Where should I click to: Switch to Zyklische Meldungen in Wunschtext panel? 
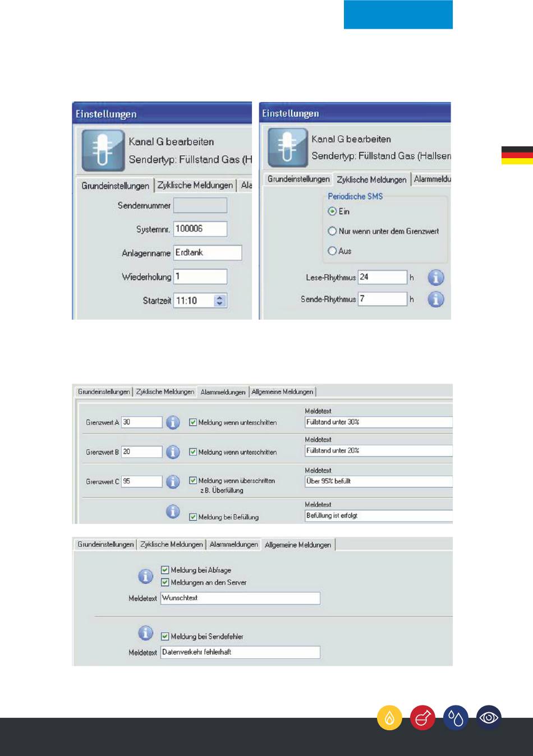click(x=172, y=544)
